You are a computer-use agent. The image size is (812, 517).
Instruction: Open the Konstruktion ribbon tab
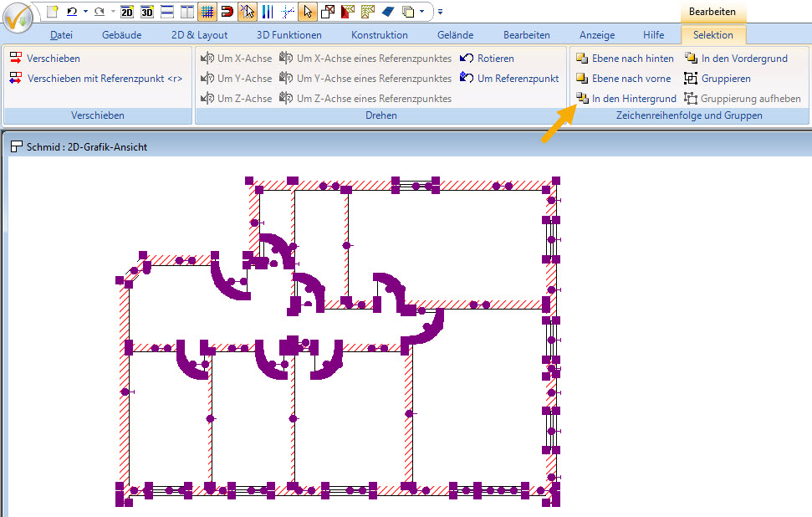[379, 35]
